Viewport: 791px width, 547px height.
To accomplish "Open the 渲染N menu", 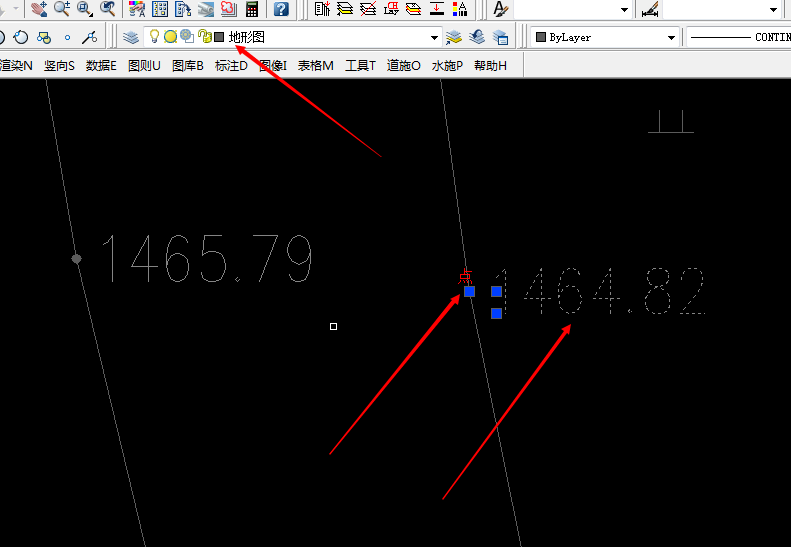I will click(x=16, y=66).
